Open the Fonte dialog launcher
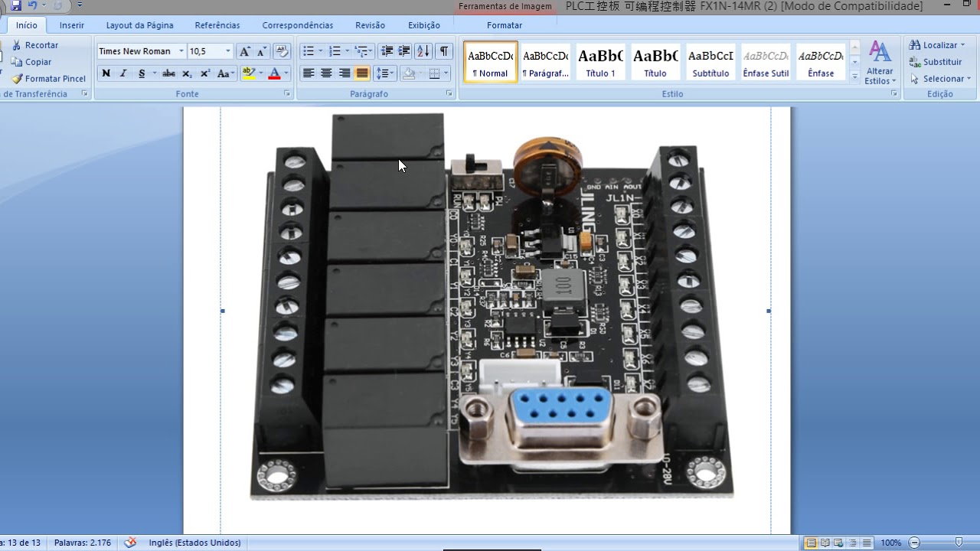Viewport: 980px width, 551px height. point(288,93)
